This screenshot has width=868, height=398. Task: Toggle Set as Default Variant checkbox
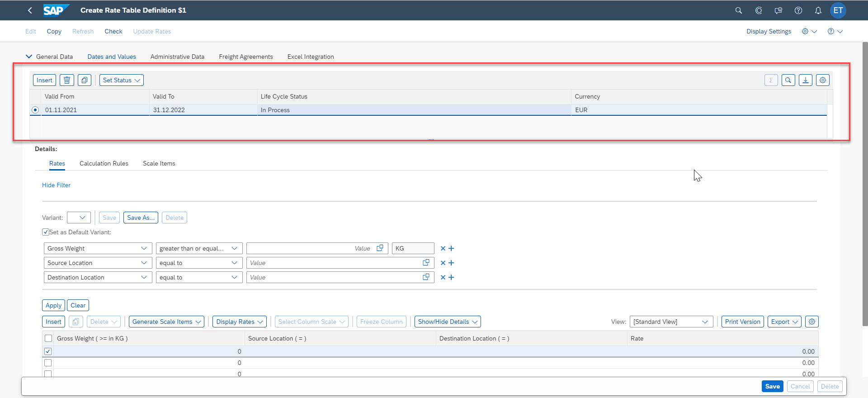(x=46, y=232)
